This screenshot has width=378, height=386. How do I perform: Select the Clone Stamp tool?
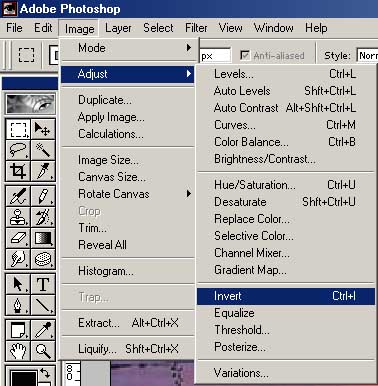18,217
